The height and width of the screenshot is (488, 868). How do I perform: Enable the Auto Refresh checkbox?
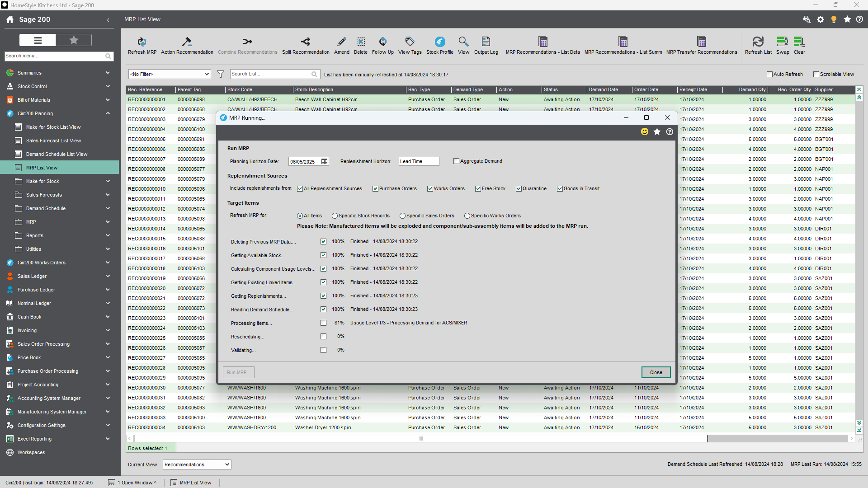[x=769, y=75]
